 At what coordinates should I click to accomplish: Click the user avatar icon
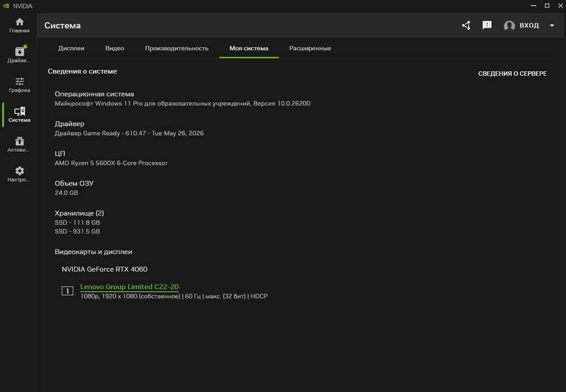click(509, 25)
